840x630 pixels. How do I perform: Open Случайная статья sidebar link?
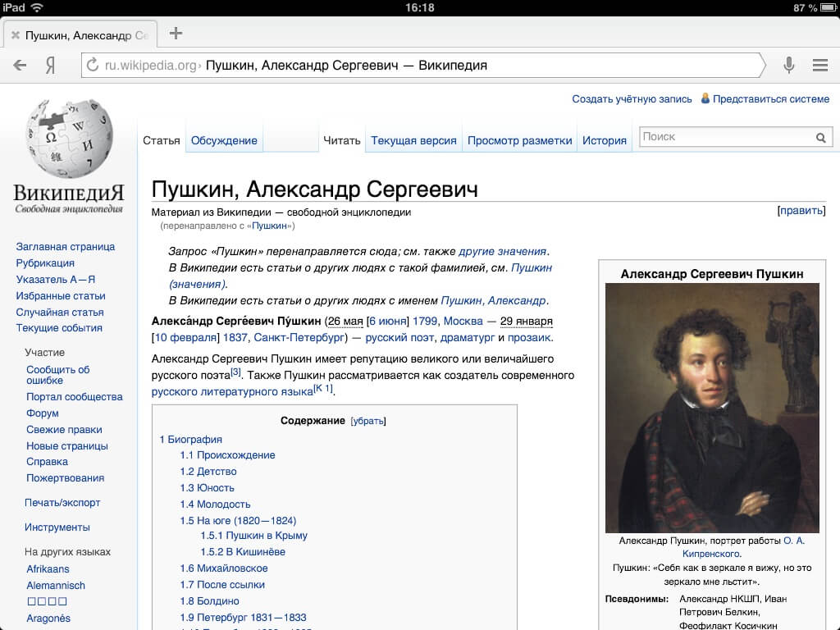click(59, 312)
